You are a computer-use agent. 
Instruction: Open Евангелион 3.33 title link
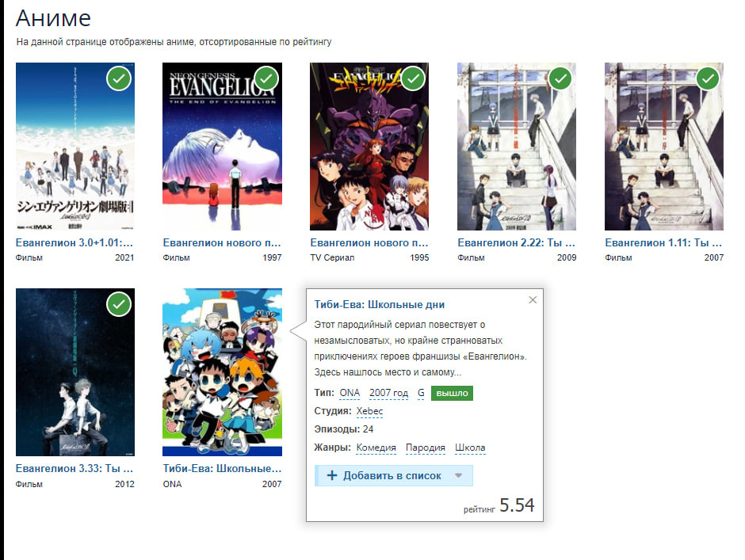point(74,469)
